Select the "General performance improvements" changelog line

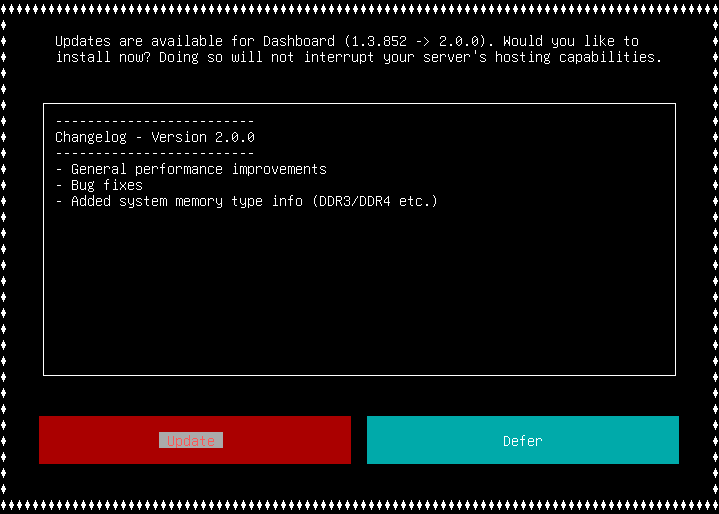(198, 169)
